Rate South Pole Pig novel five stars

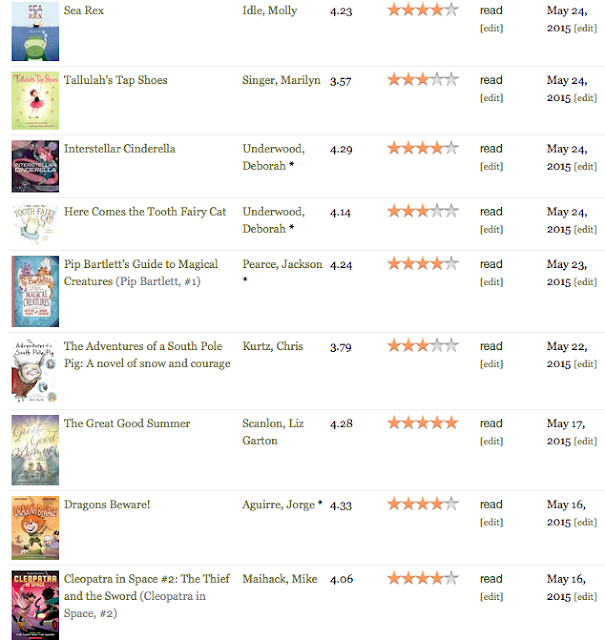pos(452,345)
